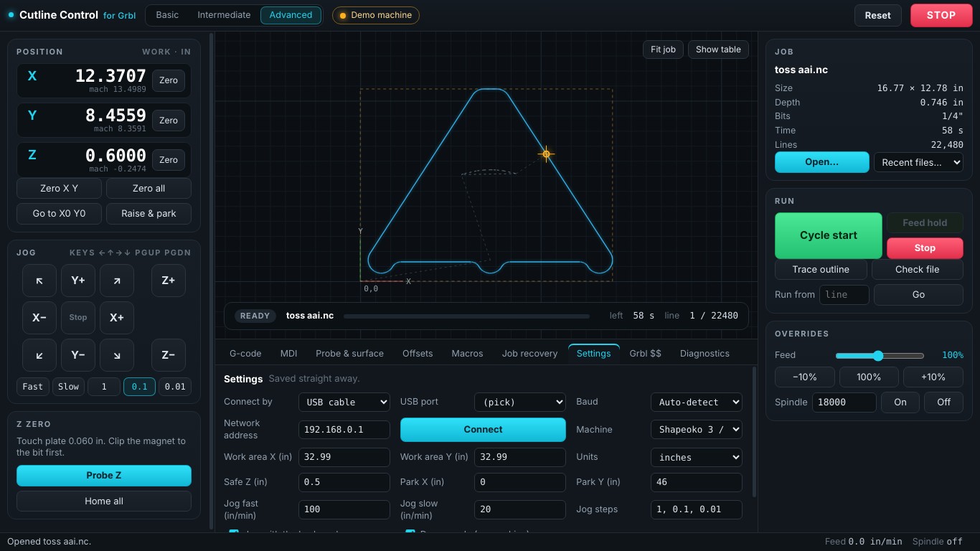This screenshot has height=551, width=980.
Task: Zero the X axis position
Action: pos(169,80)
